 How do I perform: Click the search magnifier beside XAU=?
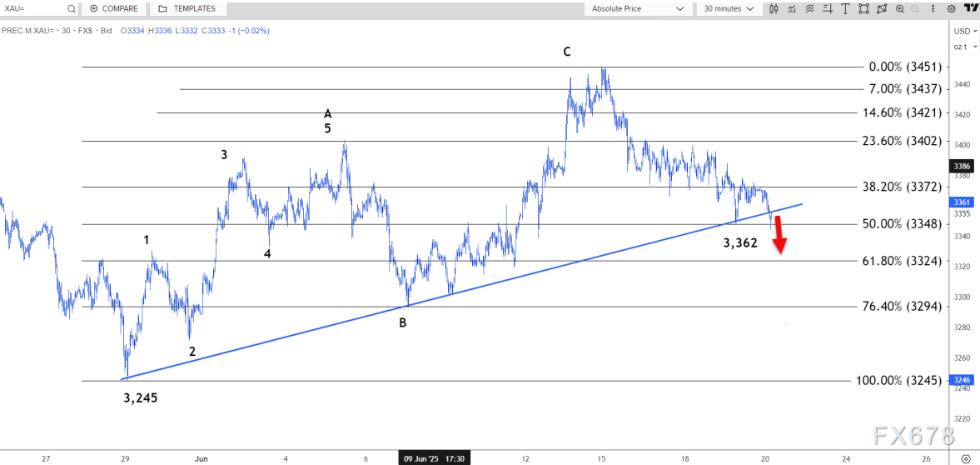point(70,8)
